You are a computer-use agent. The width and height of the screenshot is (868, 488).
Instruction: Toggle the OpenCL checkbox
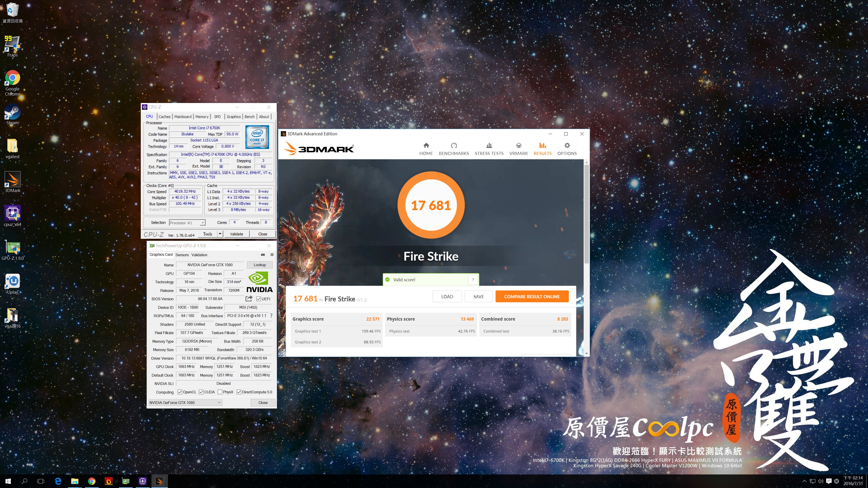pyautogui.click(x=180, y=392)
